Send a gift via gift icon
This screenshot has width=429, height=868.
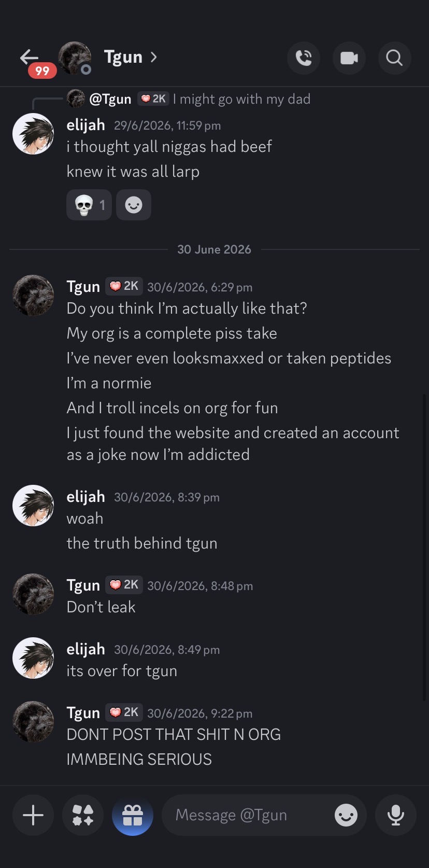click(x=133, y=815)
